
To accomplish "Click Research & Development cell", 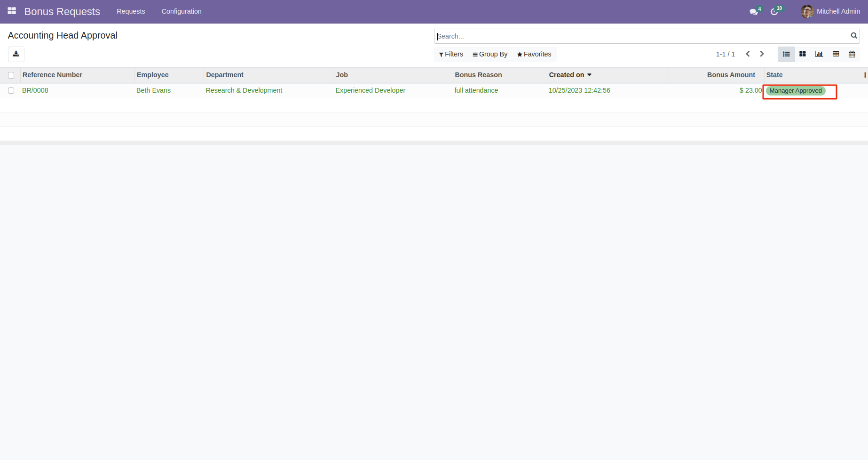I will click(x=244, y=90).
